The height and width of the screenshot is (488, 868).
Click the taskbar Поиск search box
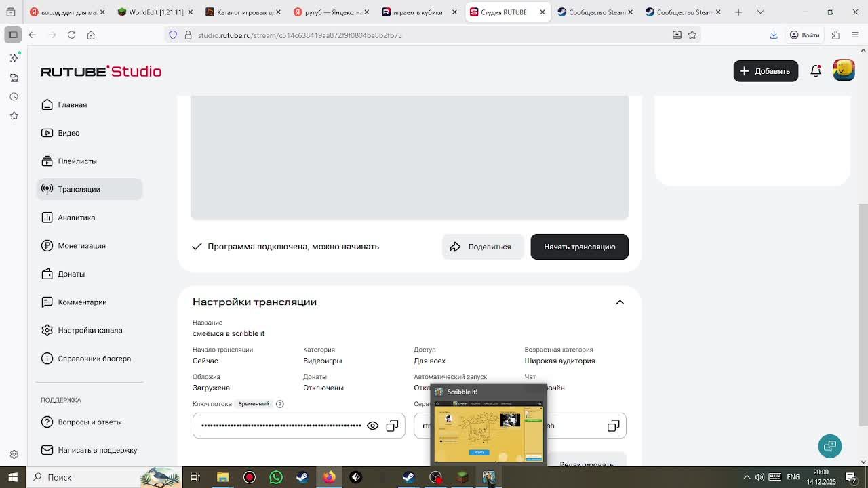point(105,477)
